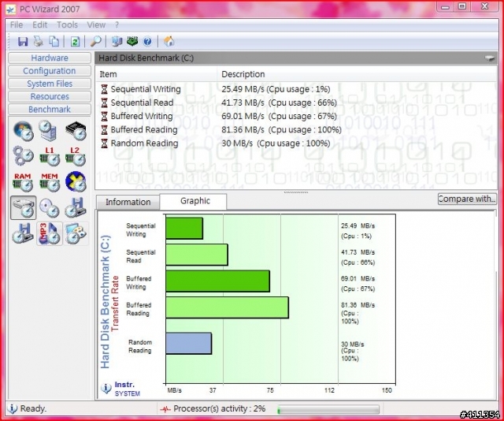504x421 pixels.
Task: Click the 25.49 MB/s description value
Action: (x=276, y=89)
